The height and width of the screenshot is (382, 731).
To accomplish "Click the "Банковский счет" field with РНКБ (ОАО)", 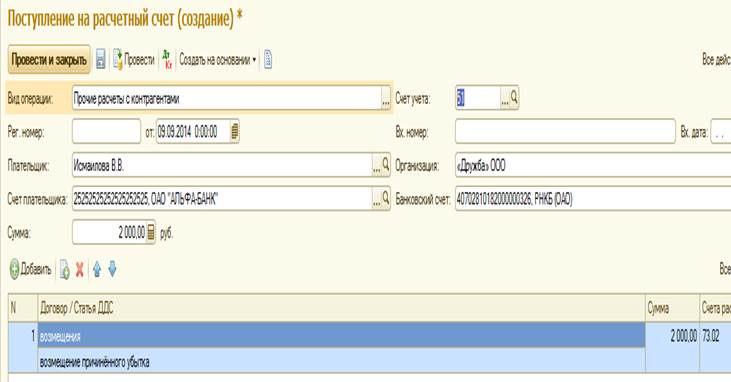I will click(x=593, y=199).
